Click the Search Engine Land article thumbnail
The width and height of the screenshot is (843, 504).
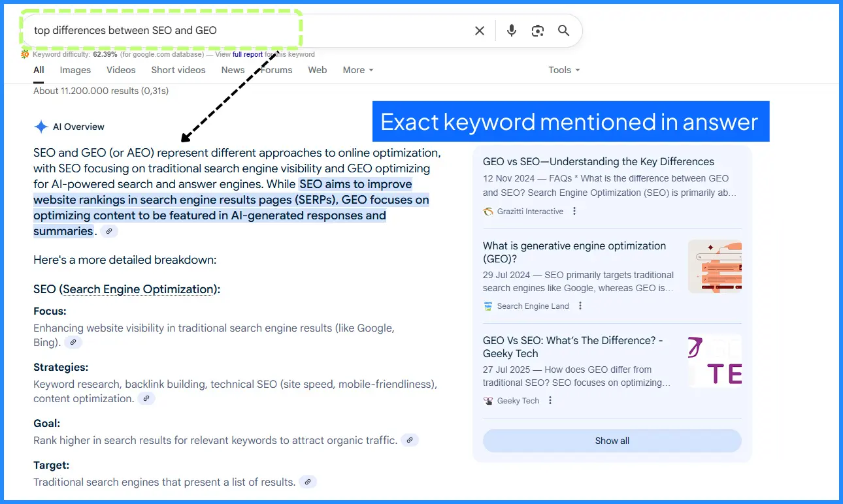coord(715,266)
